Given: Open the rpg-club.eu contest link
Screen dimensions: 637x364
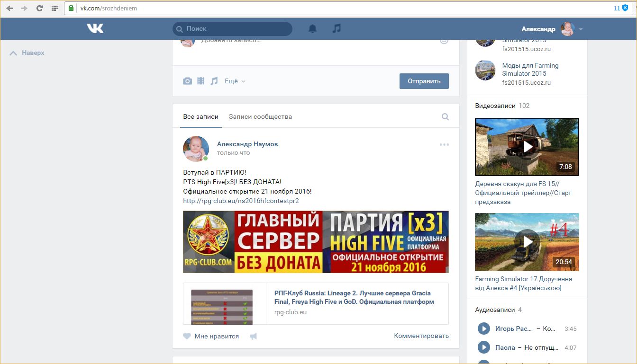Looking at the screenshot, I should pos(241,201).
